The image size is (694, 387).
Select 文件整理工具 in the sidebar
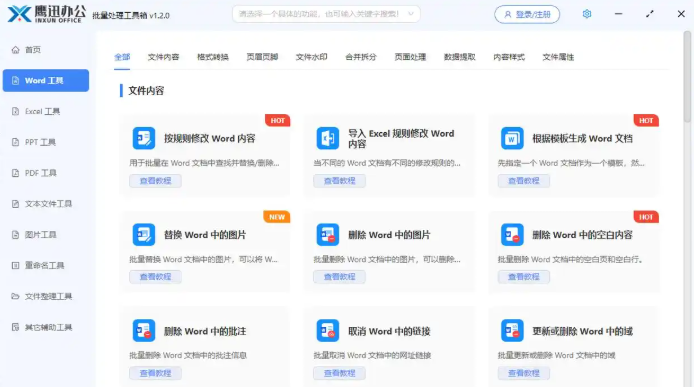pyautogui.click(x=46, y=296)
